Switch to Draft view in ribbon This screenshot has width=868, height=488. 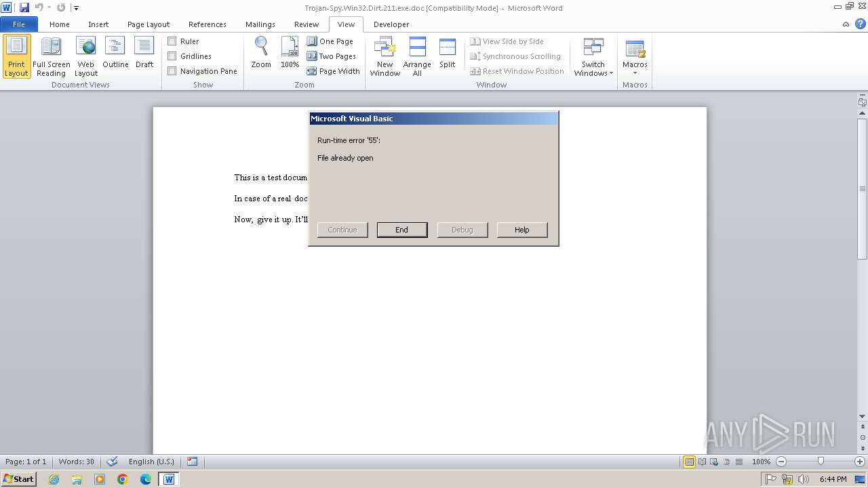[144, 53]
